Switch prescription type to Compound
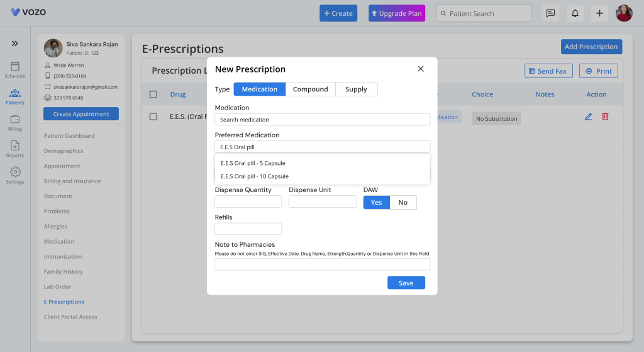The height and width of the screenshot is (352, 644). click(310, 89)
